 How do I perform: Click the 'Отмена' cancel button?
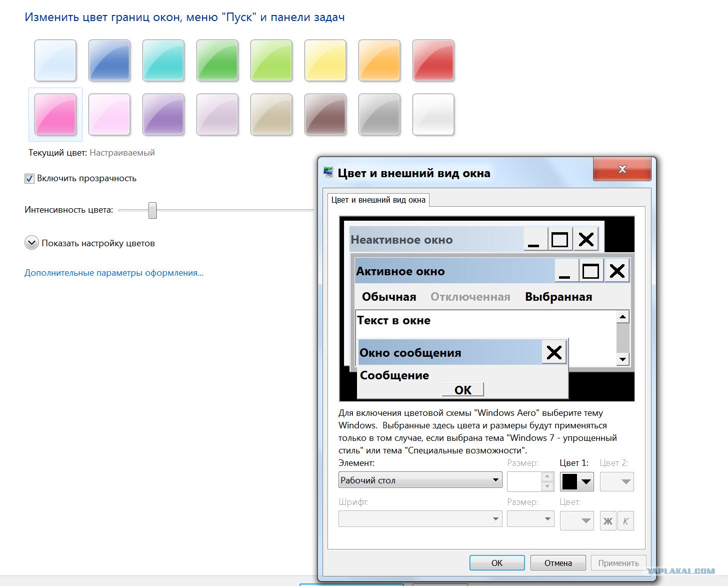(558, 563)
